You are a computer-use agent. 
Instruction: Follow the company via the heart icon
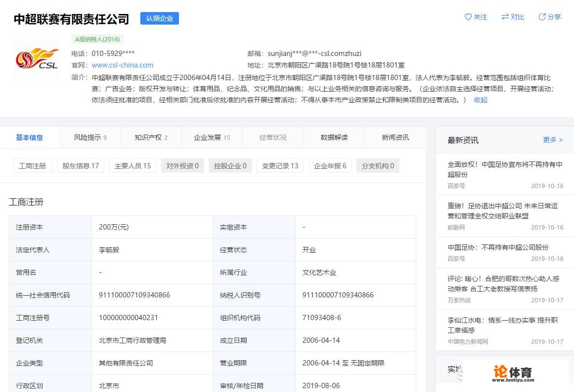point(476,17)
